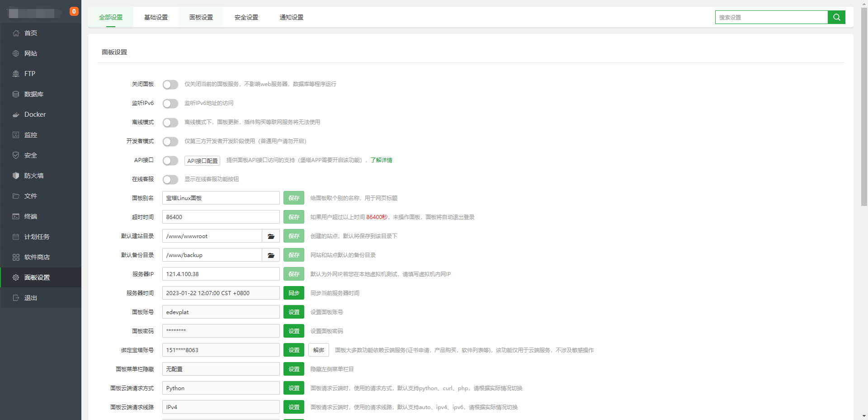This screenshot has width=868, height=420.
Task: Click 解绑 next to the bound account
Action: 318,350
